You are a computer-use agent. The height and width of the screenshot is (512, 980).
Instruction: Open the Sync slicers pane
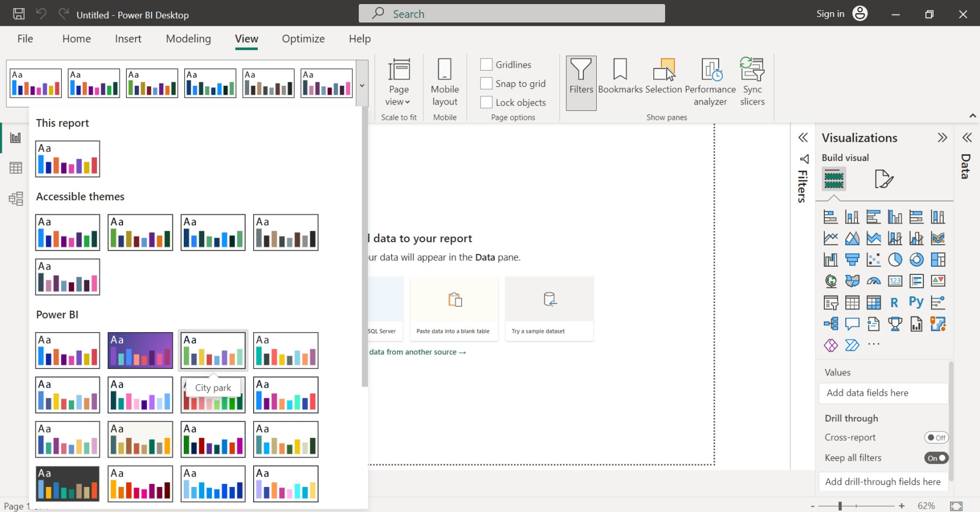tap(752, 83)
